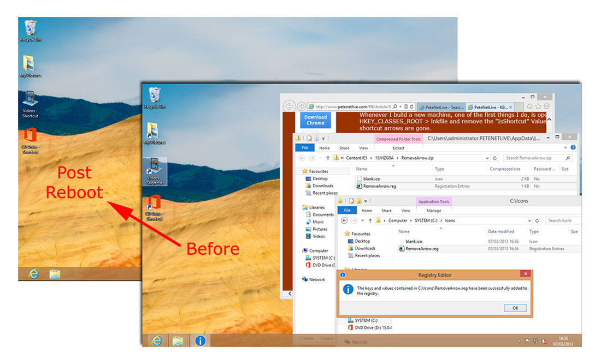Click Internet Explorer on the Before taskbar

coord(157,341)
